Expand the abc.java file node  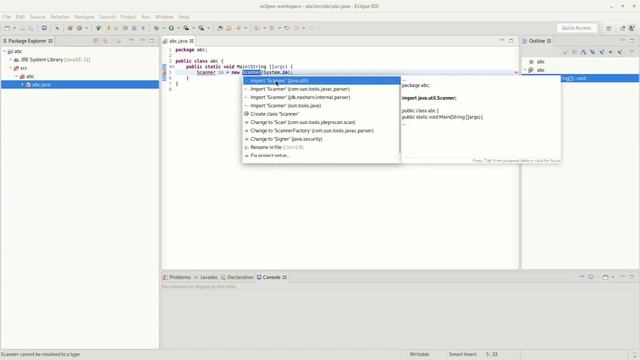coord(22,84)
